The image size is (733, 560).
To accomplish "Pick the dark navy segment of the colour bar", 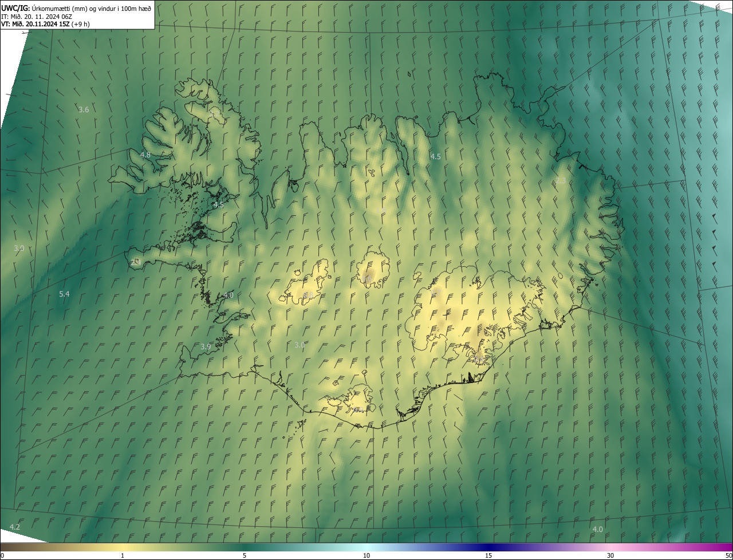I will (488, 547).
